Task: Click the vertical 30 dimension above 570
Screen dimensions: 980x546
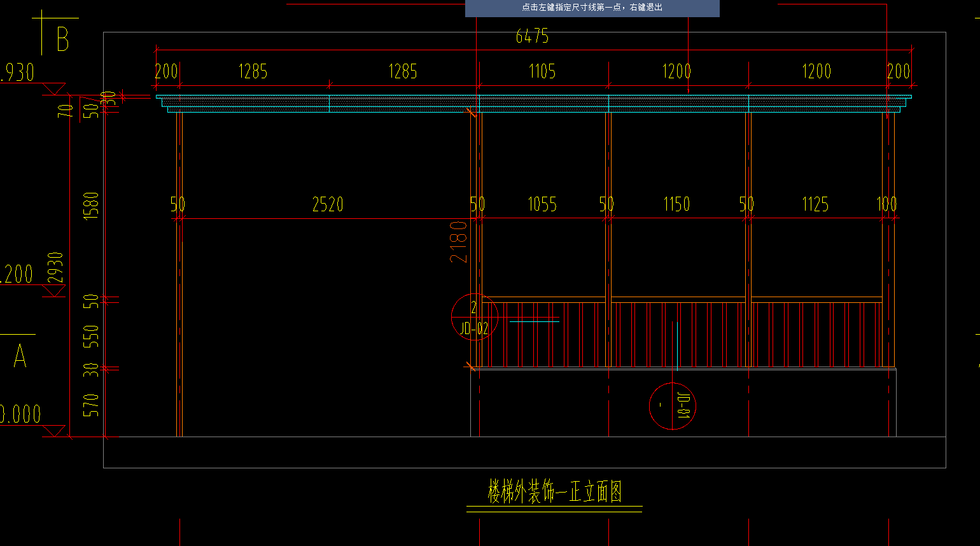Action: tap(92, 370)
